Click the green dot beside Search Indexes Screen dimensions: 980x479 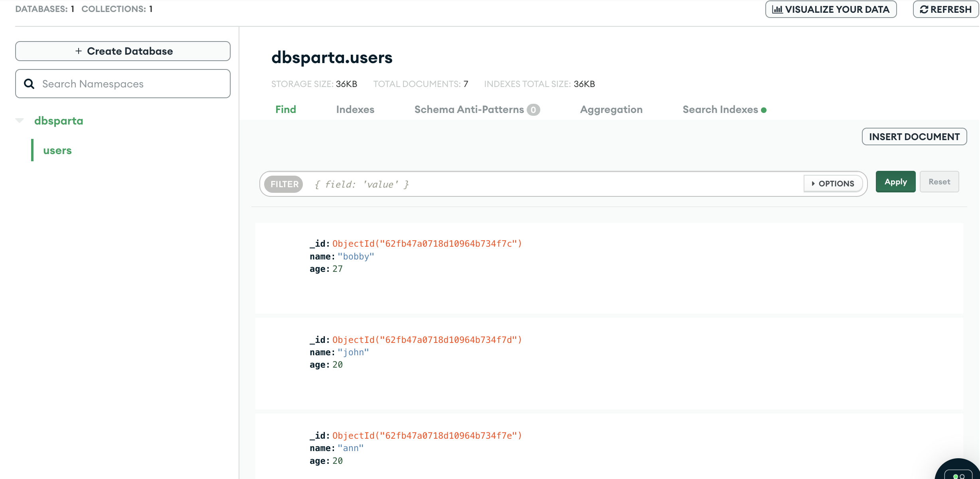click(764, 110)
